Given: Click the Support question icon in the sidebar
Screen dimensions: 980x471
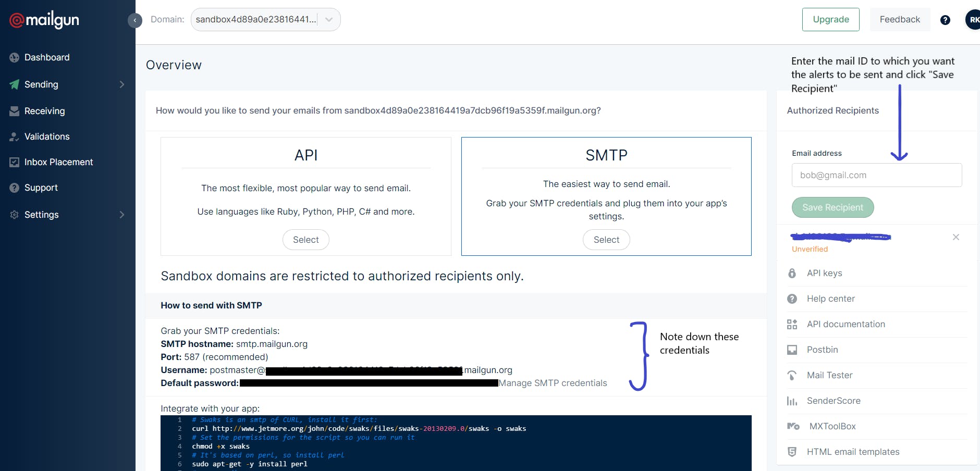Looking at the screenshot, I should [x=14, y=188].
